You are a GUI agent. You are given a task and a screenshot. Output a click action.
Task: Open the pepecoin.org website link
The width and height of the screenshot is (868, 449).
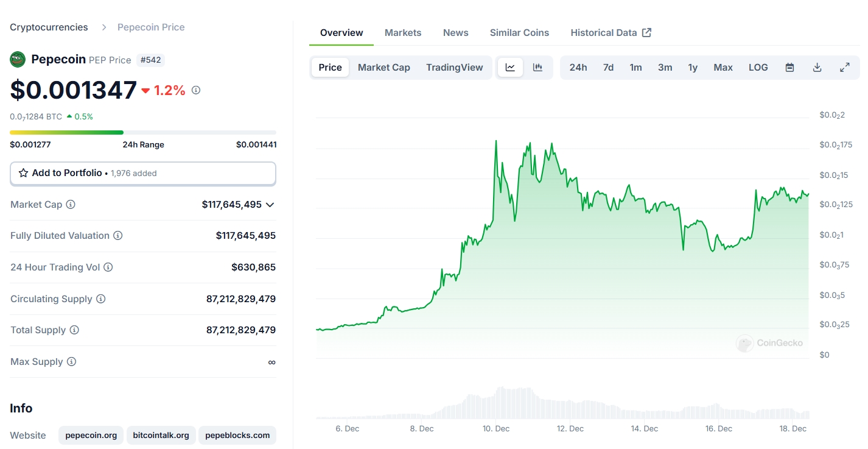pos(91,435)
